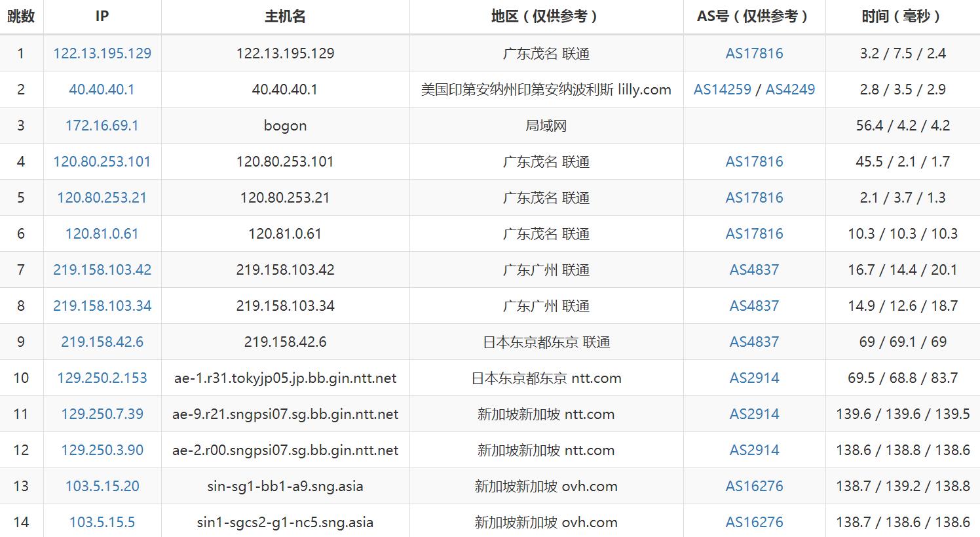Follow the 120.80.253.21 IP link
This screenshot has width=980, height=537.
[102, 197]
